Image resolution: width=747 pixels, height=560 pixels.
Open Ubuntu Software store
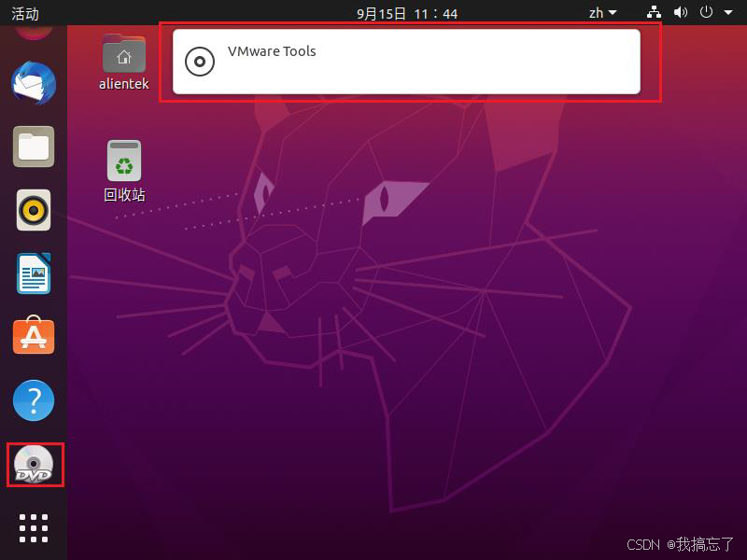(x=34, y=335)
